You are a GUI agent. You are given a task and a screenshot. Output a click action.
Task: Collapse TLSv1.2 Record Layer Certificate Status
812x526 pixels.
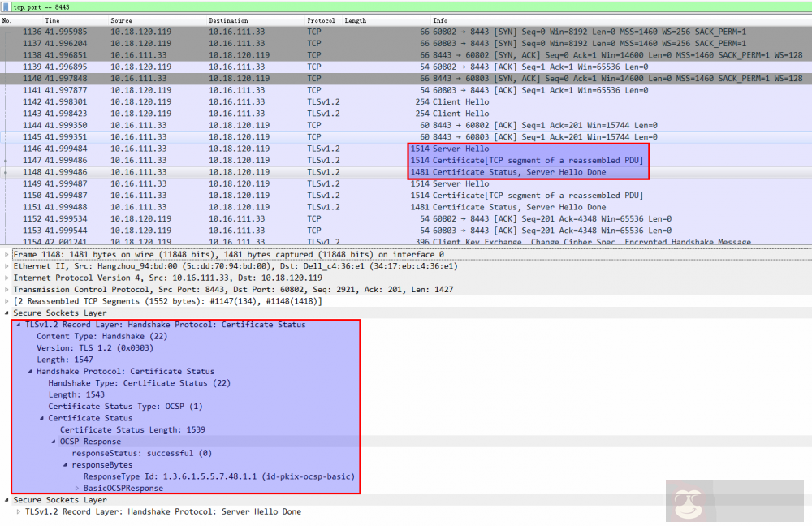click(x=19, y=325)
